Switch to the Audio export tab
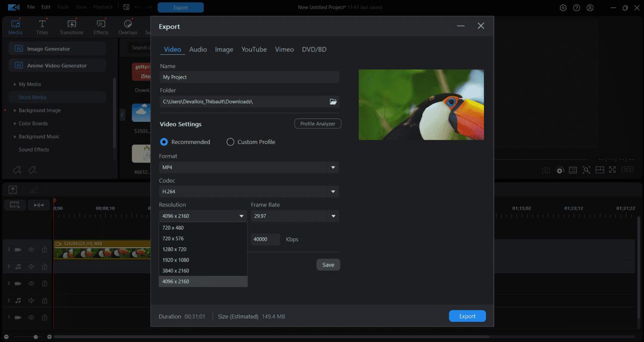644x342 pixels. pos(198,49)
